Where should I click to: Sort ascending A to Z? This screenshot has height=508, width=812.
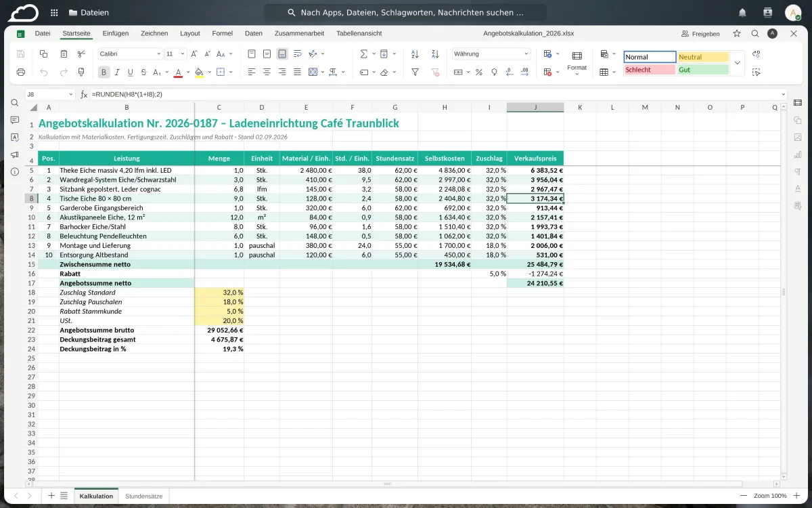(x=415, y=54)
